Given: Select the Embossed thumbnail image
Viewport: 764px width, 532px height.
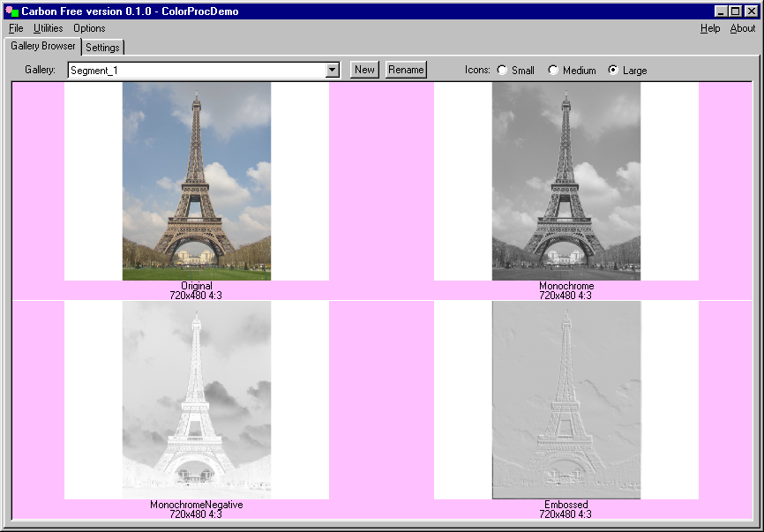Looking at the screenshot, I should 566,400.
